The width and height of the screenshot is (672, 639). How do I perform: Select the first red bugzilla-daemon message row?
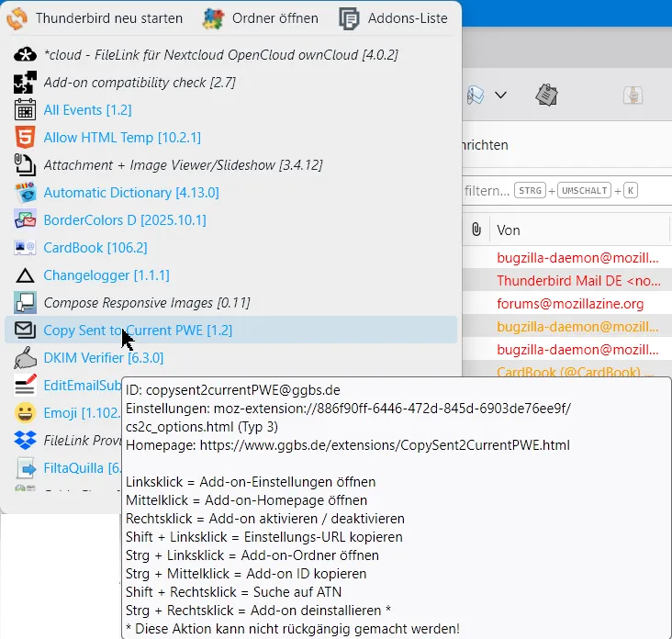[x=567, y=258]
